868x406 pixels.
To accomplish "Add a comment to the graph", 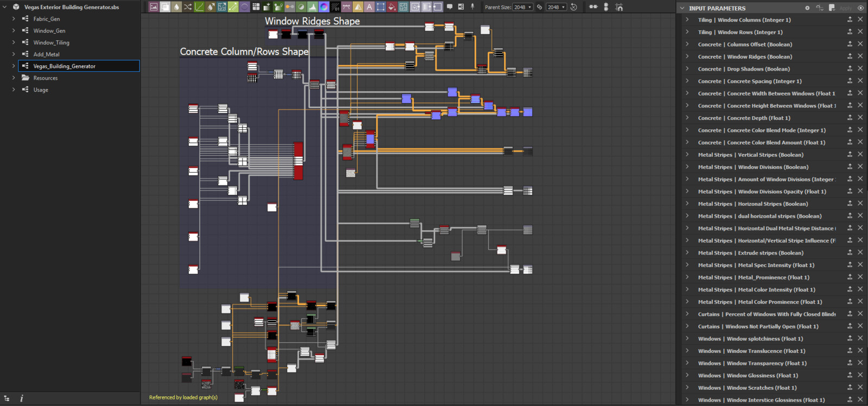I will tap(450, 7).
